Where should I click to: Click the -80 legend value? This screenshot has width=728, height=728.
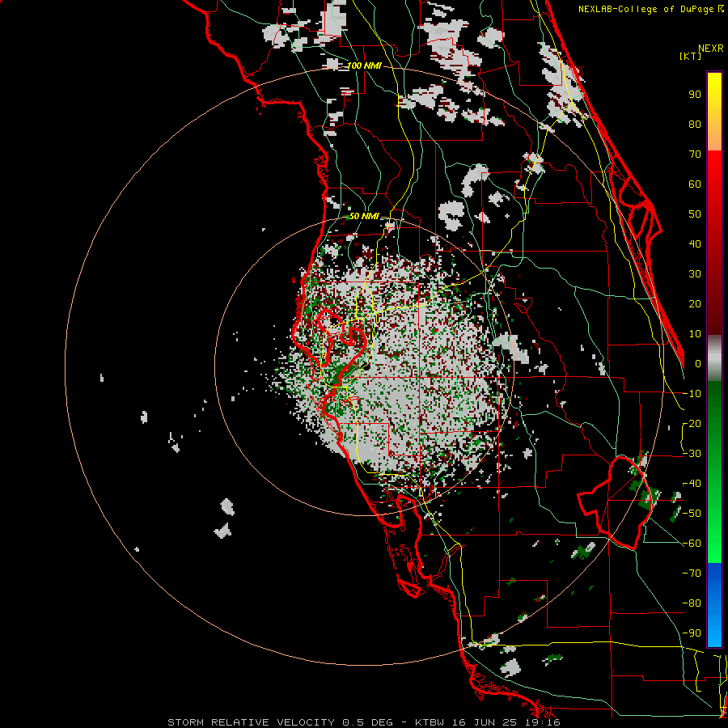tap(692, 603)
